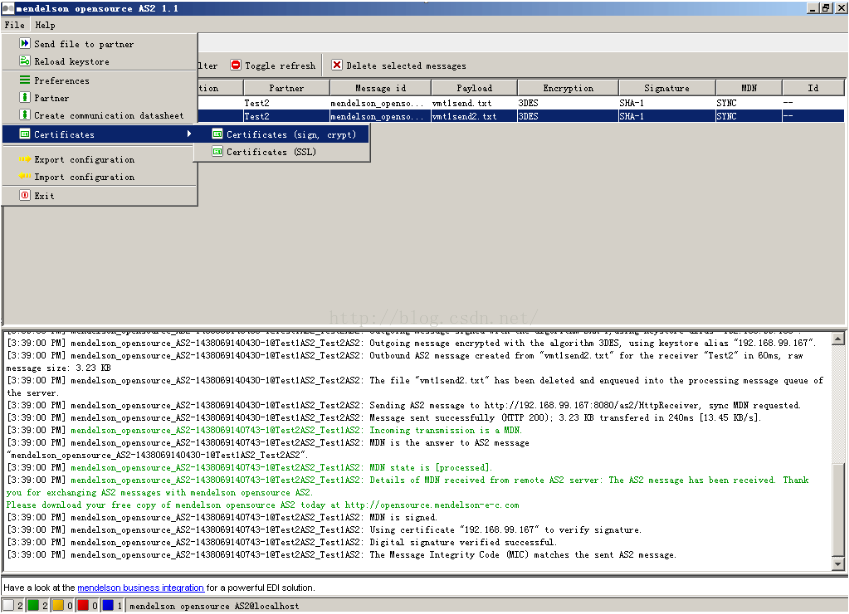Click the green status indicator in status bar
This screenshot has height=614, width=849.
[34, 605]
